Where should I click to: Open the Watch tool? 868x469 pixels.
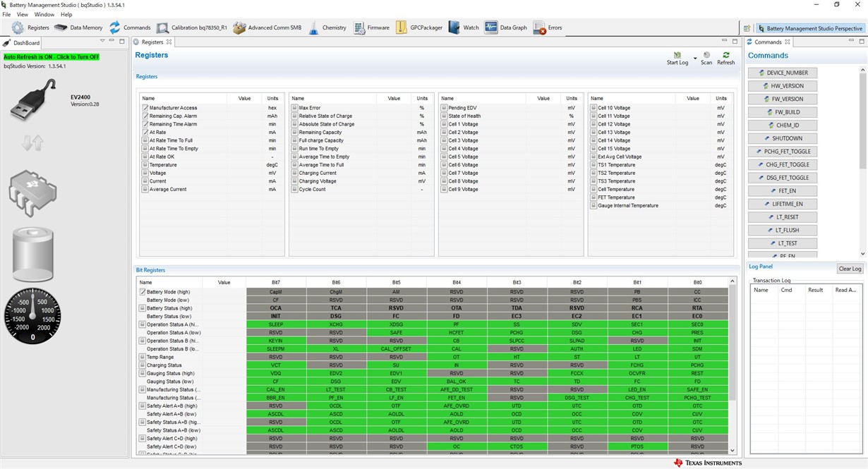464,28
